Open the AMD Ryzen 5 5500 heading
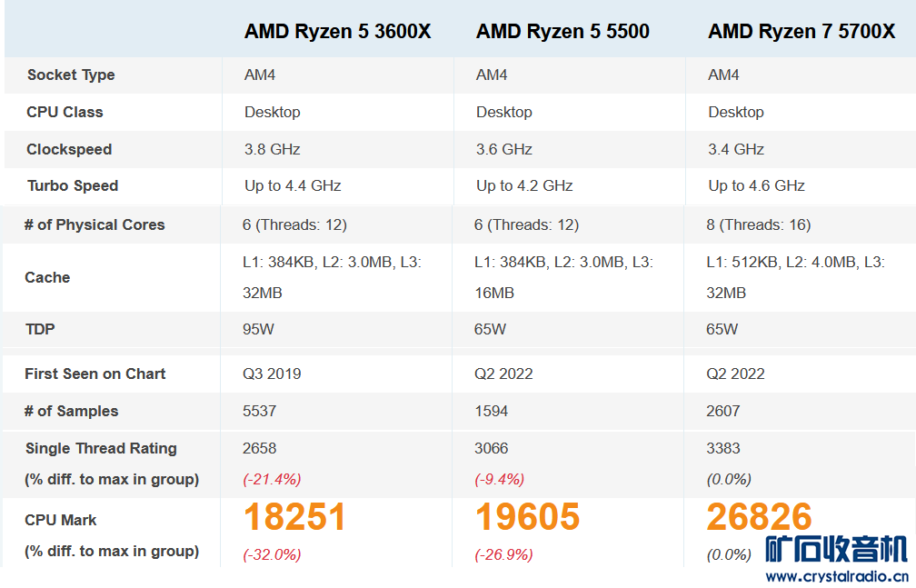 563,32
